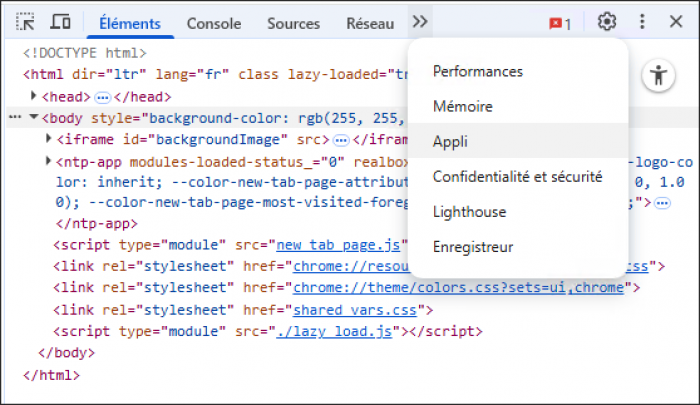700x405 pixels.
Task: Click the accessibility person icon
Action: tap(658, 76)
